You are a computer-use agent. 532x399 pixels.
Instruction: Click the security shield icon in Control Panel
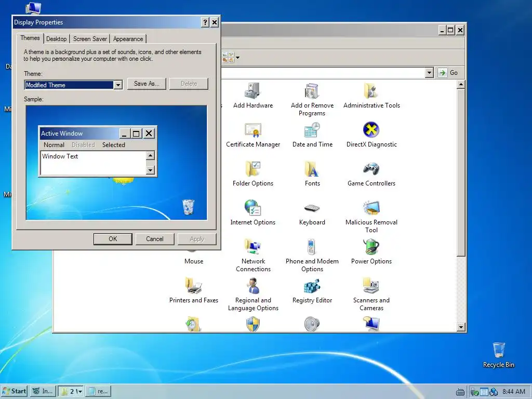253,324
